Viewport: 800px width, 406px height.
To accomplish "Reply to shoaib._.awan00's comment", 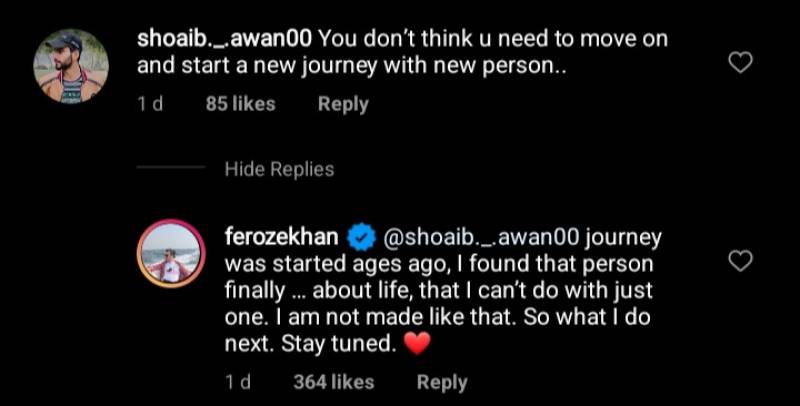I will point(343,104).
